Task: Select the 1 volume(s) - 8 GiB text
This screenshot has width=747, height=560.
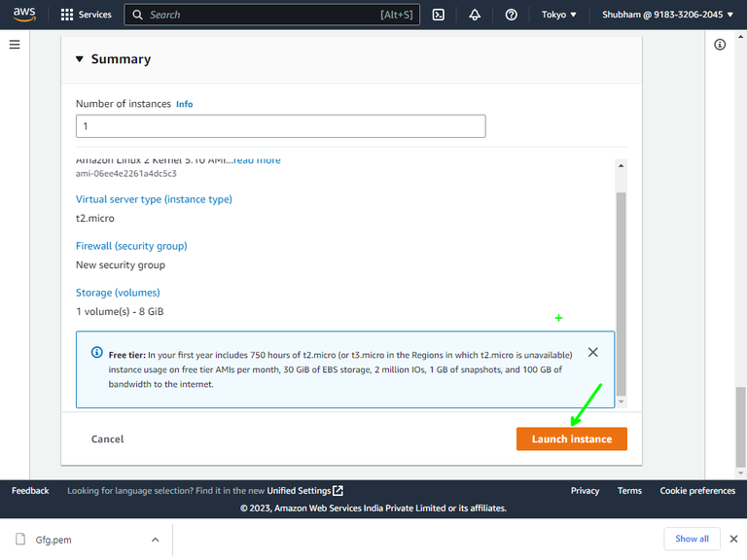Action: point(120,312)
